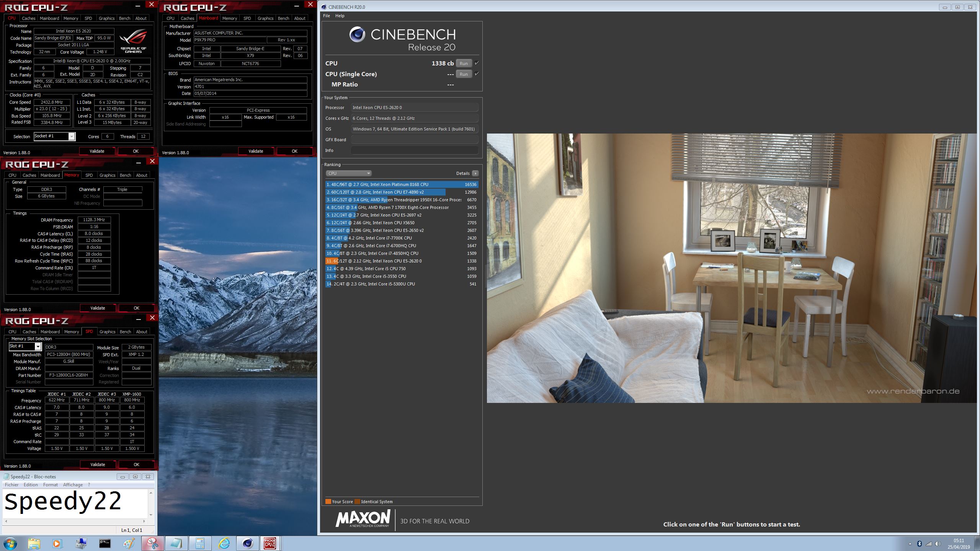Open the Socket #1 selection dropdown
Screen dimensions: 980x551
pos(55,136)
